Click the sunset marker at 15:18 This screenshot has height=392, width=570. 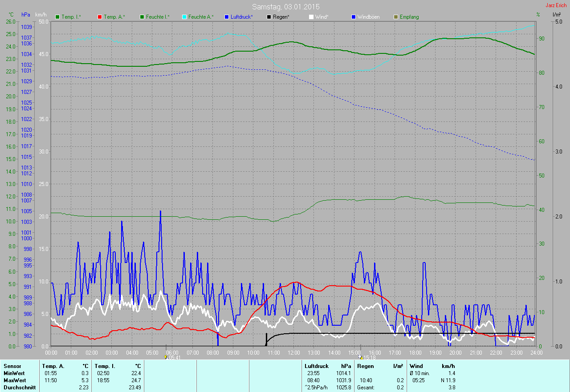360,357
